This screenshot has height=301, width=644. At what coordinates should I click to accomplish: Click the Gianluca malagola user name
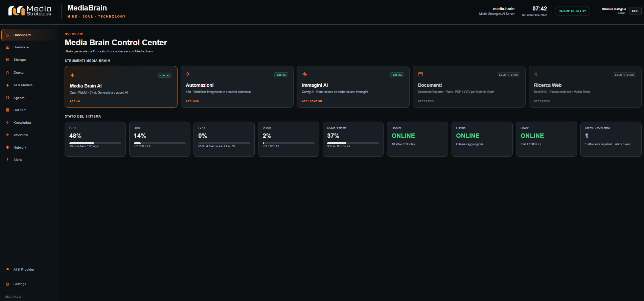click(x=614, y=9)
